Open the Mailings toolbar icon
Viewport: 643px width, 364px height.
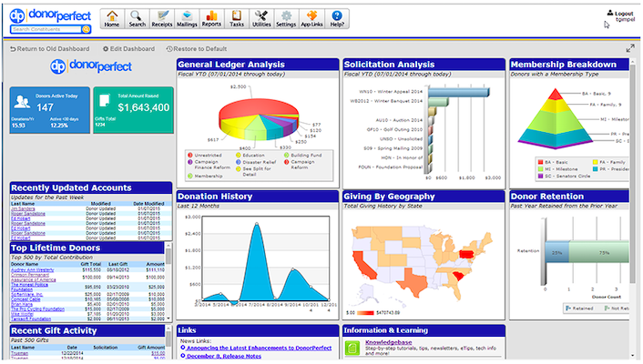187,19
